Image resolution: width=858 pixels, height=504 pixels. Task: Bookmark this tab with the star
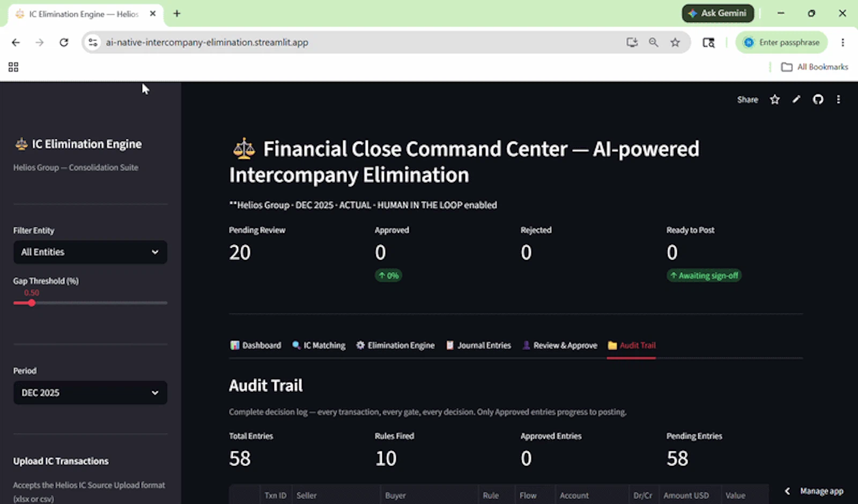pyautogui.click(x=675, y=42)
